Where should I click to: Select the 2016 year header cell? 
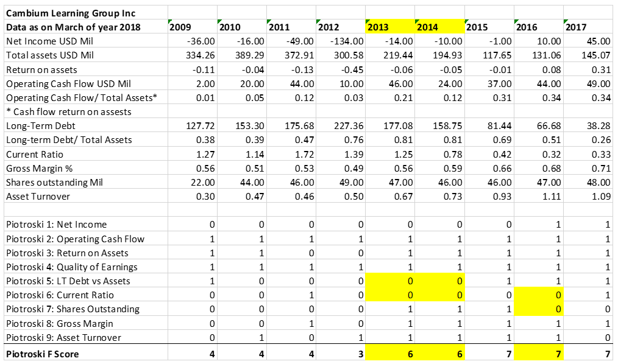point(539,26)
